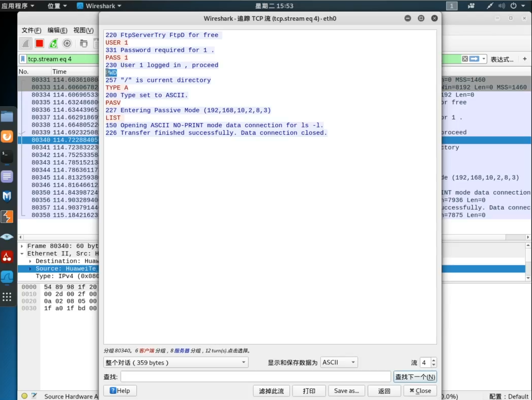Open the 编辑(E) menu
This screenshot has height=400, width=532.
pos(57,30)
